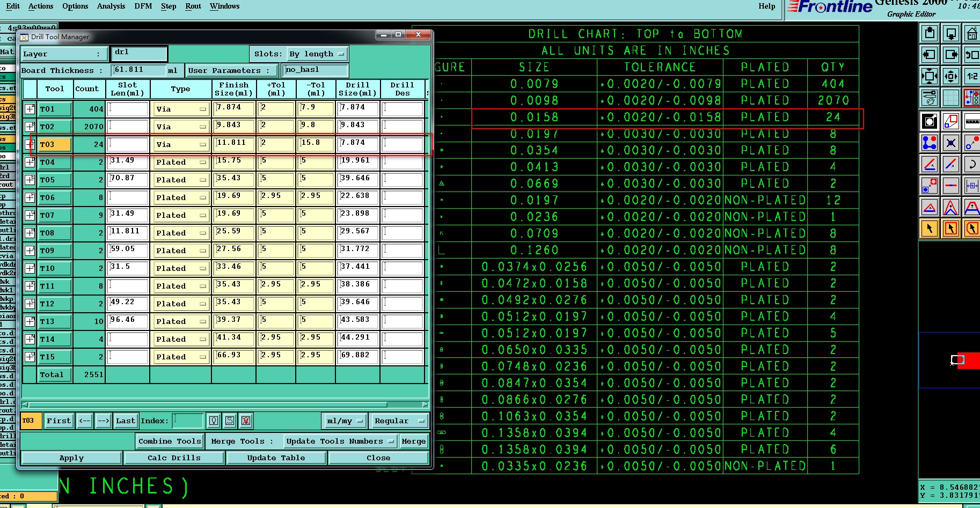Select the ruler measurement tool

coord(971,122)
